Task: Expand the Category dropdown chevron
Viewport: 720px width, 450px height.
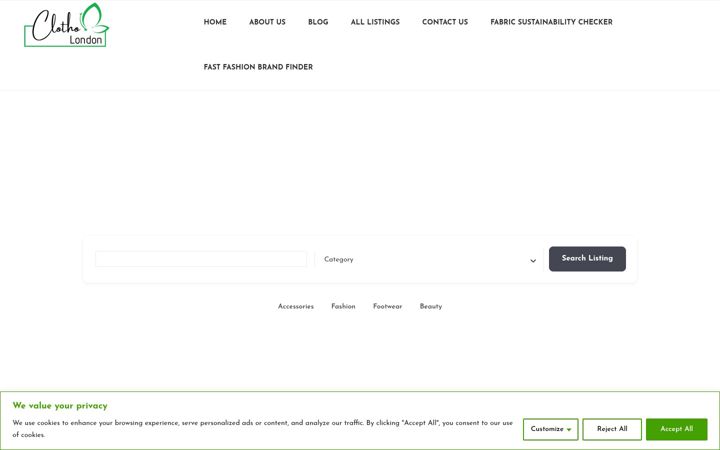Action: (533, 260)
